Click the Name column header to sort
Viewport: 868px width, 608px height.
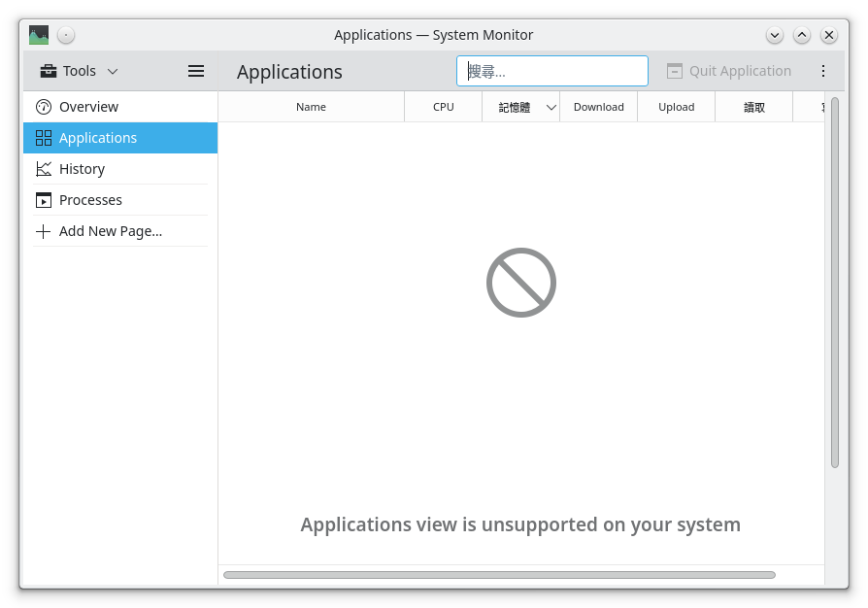tap(311, 107)
